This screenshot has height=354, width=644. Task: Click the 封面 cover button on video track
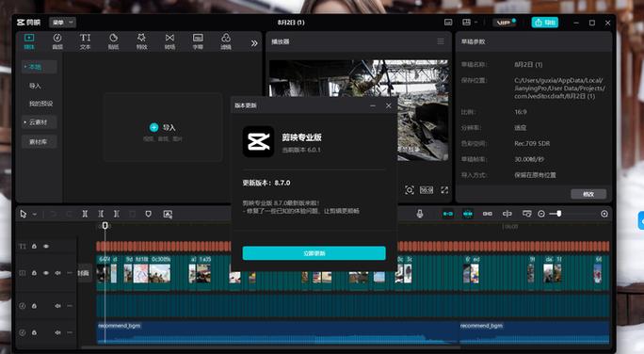84,273
